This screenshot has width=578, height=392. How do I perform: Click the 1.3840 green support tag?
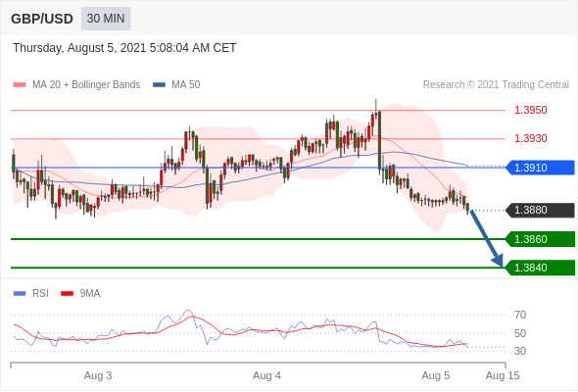pyautogui.click(x=540, y=268)
